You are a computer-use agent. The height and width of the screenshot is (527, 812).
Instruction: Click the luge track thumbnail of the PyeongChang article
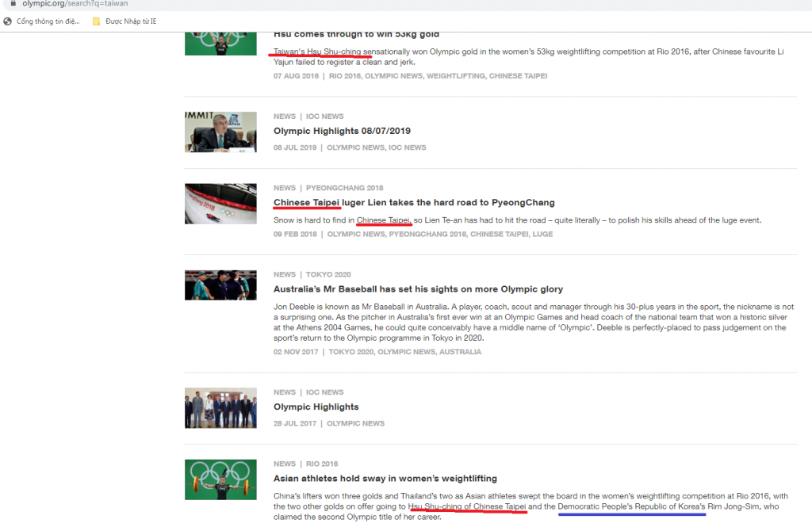click(220, 204)
